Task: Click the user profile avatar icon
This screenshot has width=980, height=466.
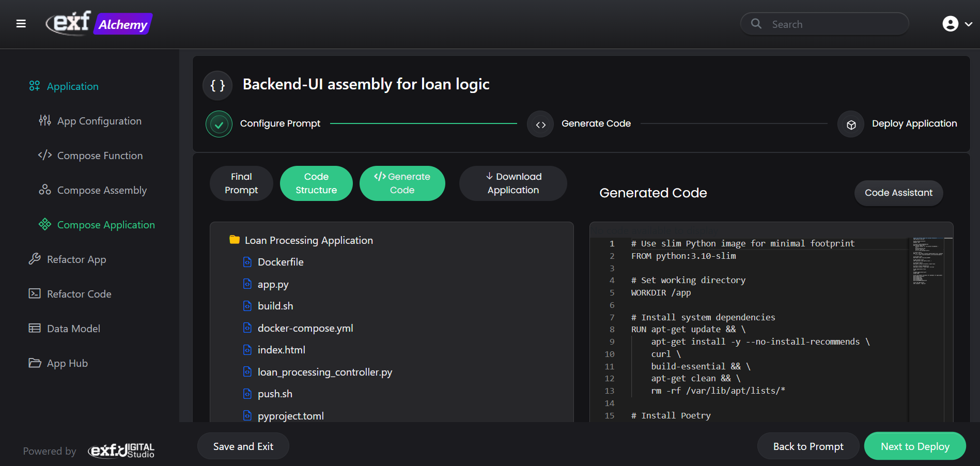Action: click(950, 24)
